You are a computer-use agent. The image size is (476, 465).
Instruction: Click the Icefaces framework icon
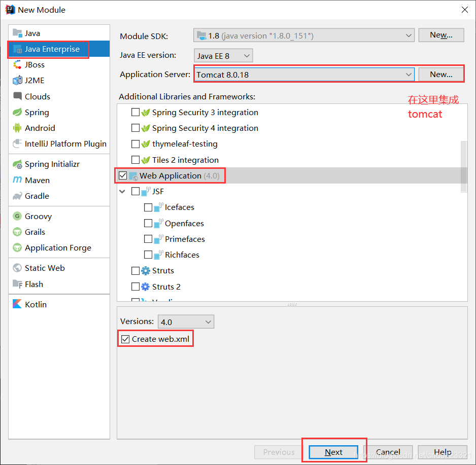158,207
